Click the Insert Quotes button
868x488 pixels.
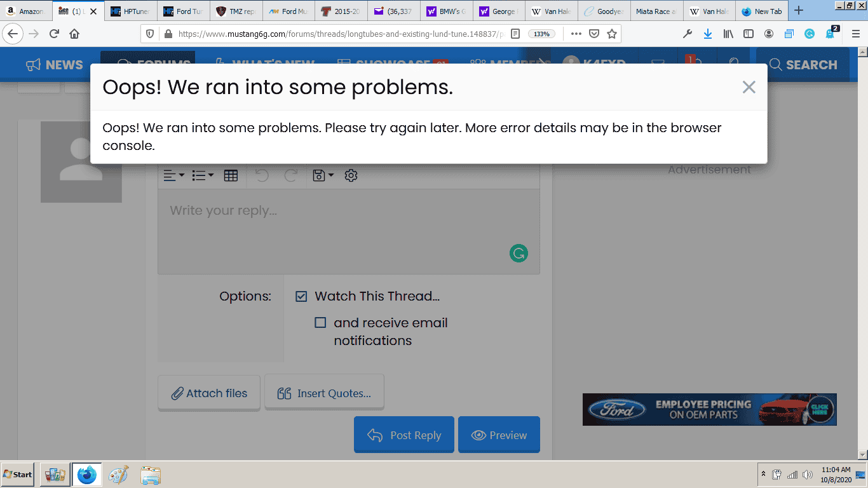324,393
